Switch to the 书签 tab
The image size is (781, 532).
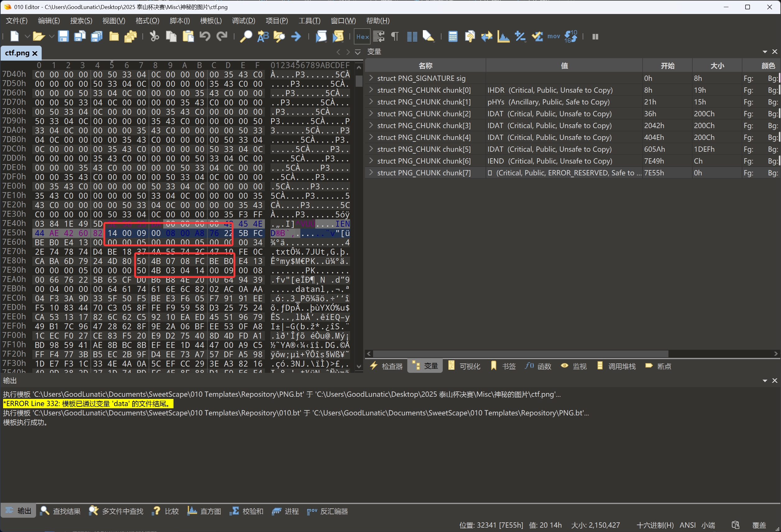coord(503,366)
